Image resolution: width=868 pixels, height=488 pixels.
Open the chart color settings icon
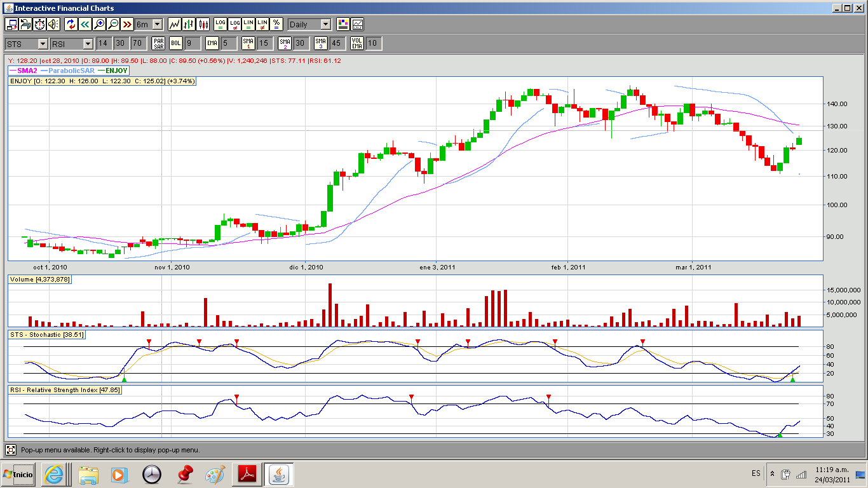[x=343, y=24]
